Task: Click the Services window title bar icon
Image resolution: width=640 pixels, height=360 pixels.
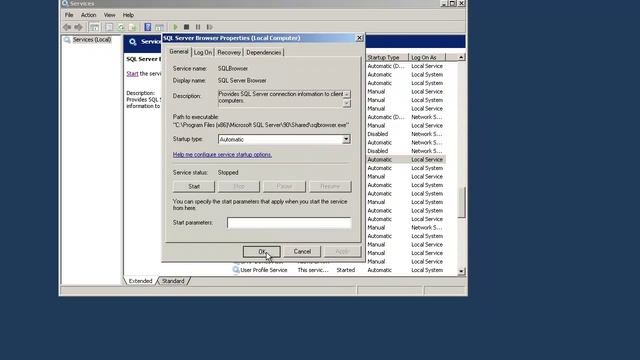Action: coord(65,3)
